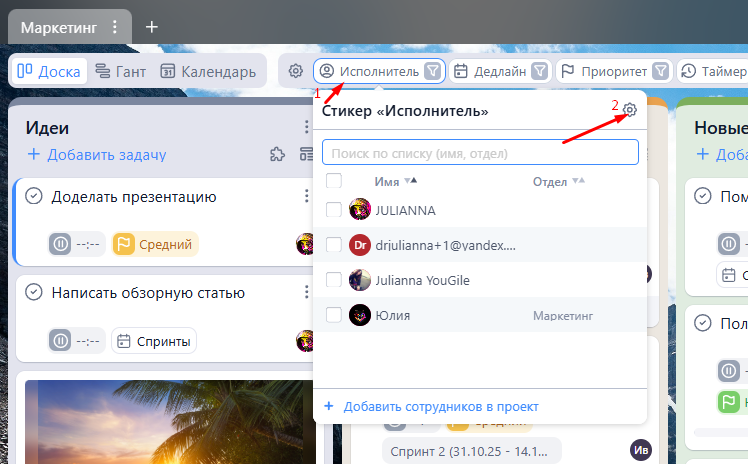Open Стикер «Исполнитель» settings gear
Image resolution: width=748 pixels, height=464 pixels.
point(630,110)
